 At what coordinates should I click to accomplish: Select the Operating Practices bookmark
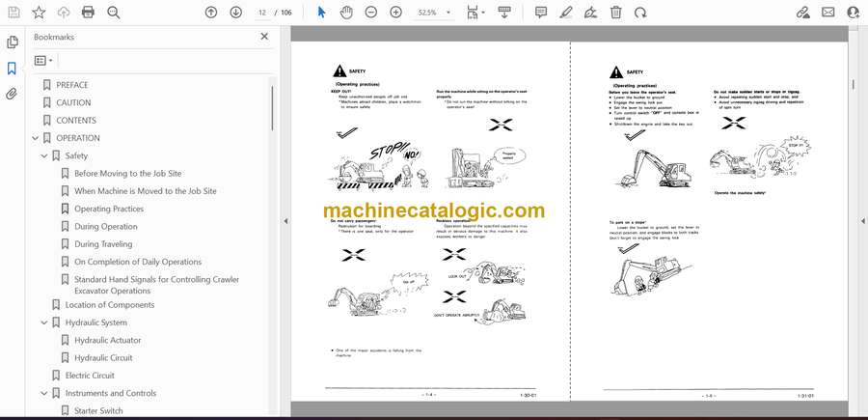click(x=109, y=209)
